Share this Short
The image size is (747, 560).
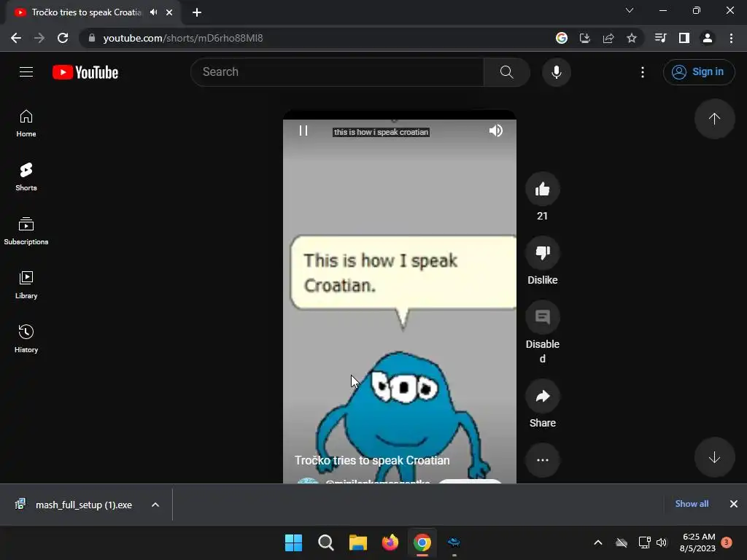pyautogui.click(x=542, y=396)
